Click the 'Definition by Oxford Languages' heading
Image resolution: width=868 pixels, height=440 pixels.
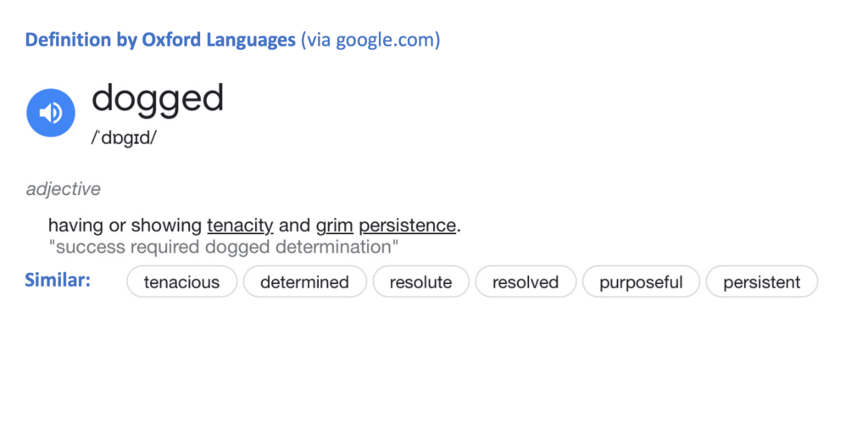click(x=160, y=40)
